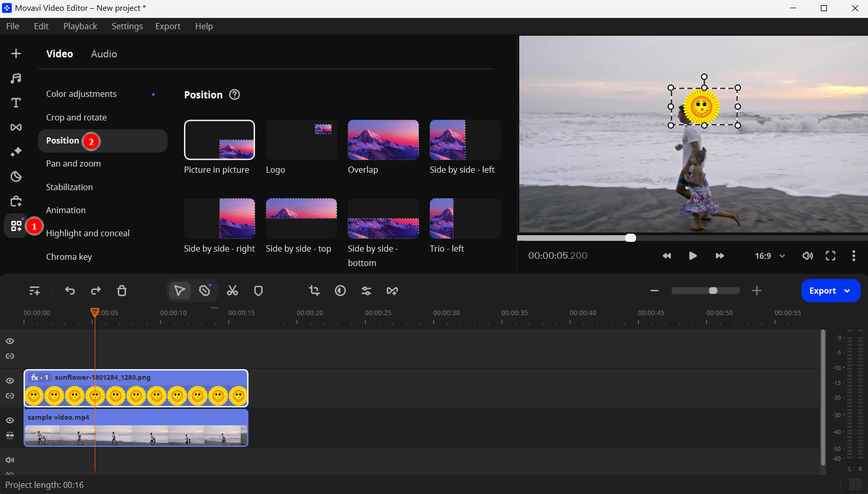Choose the Side by side - left preset

(465, 140)
